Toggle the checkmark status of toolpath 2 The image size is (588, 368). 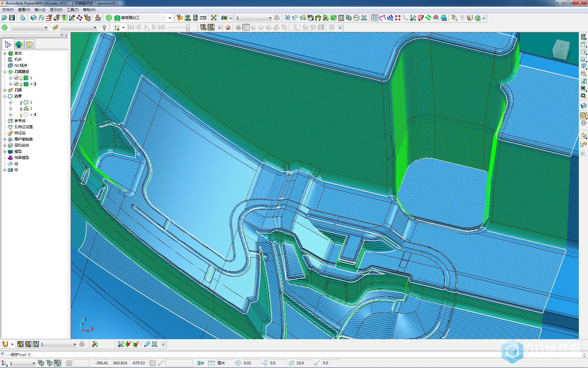tap(16, 84)
